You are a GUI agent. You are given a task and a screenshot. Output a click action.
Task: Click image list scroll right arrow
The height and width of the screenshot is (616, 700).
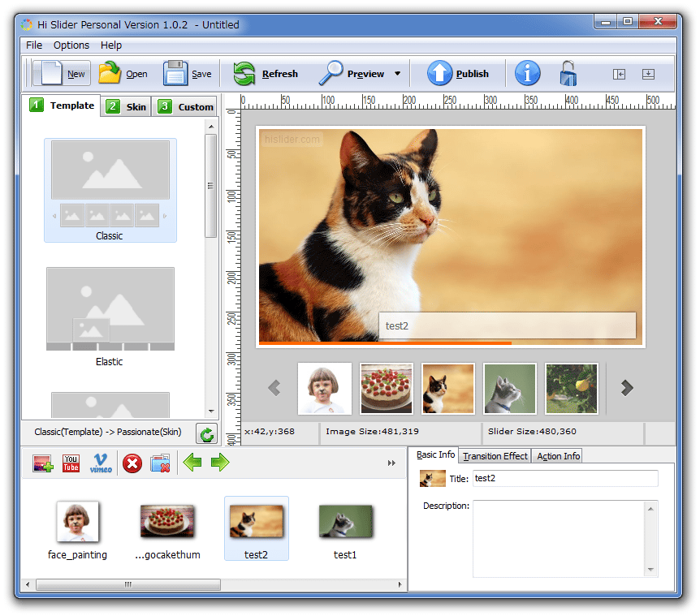[400, 584]
